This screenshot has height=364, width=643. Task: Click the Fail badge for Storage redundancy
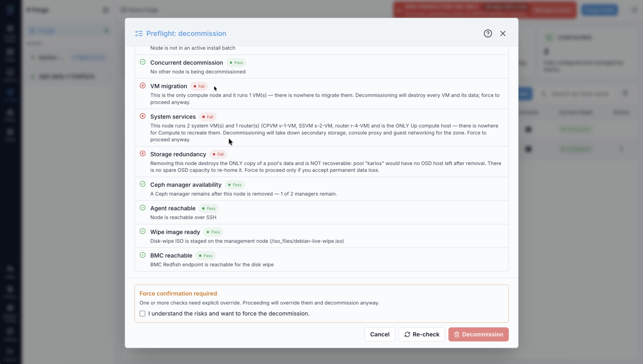218,154
